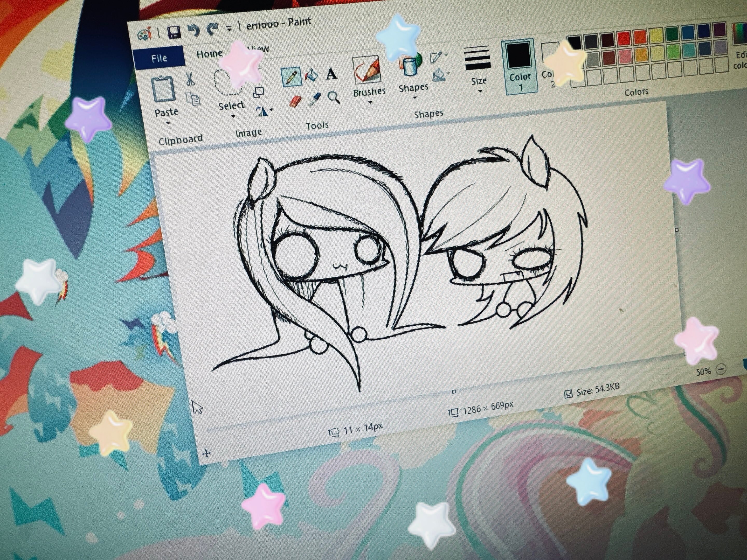This screenshot has width=747, height=560.
Task: Click the Redo arrow
Action: 212,29
